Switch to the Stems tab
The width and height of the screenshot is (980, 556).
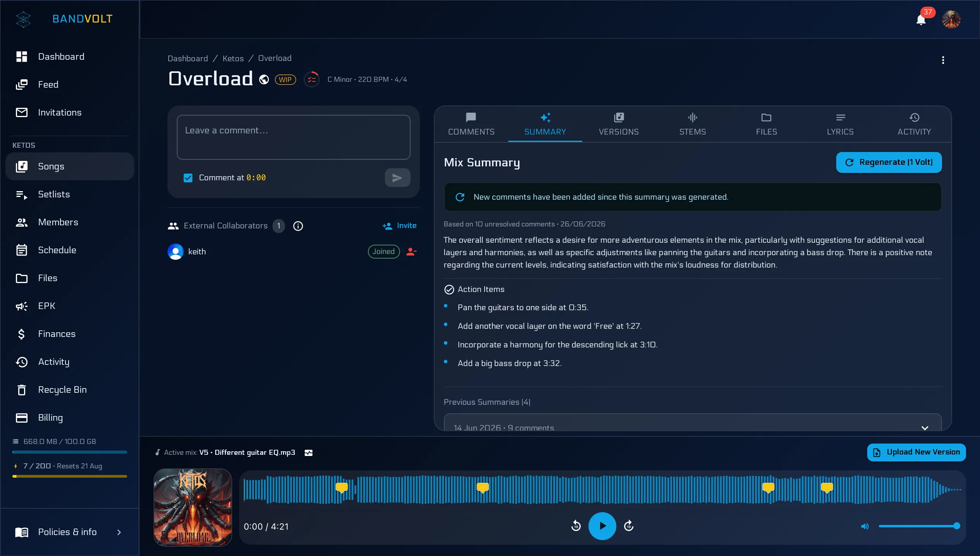(x=692, y=124)
